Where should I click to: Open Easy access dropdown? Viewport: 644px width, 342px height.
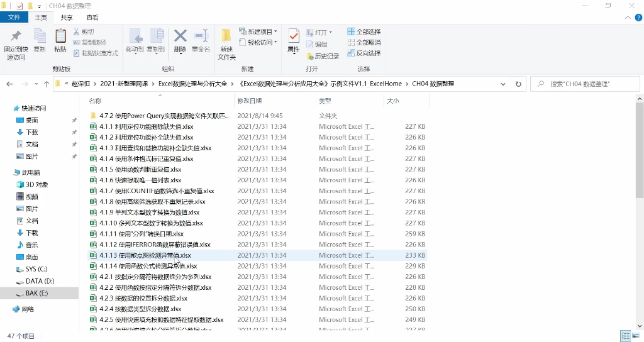[258, 42]
